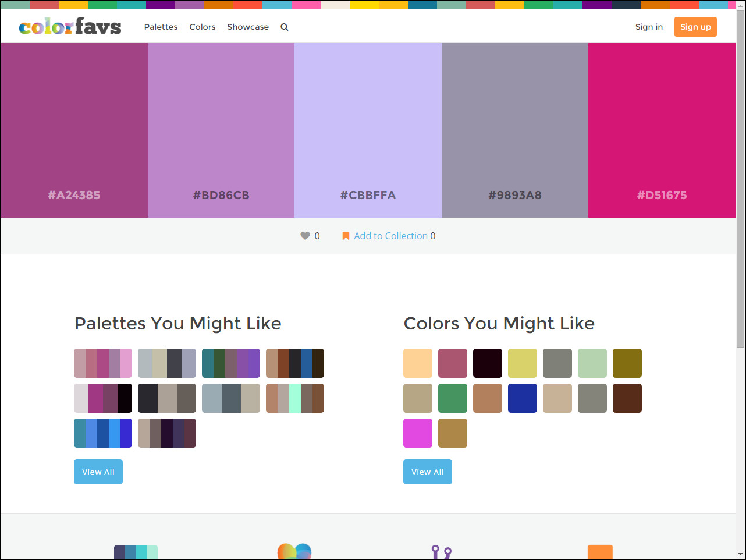Open the first suggested palette thumbnail
The width and height of the screenshot is (746, 560).
pos(103,363)
